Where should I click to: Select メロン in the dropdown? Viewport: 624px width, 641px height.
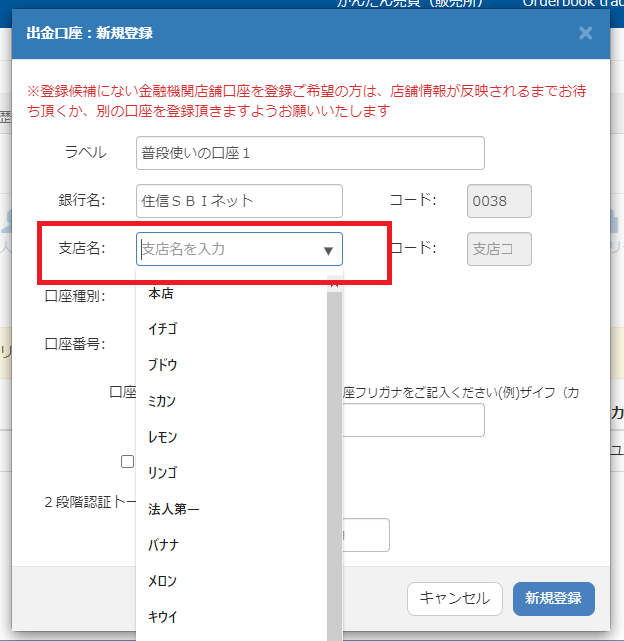231,581
